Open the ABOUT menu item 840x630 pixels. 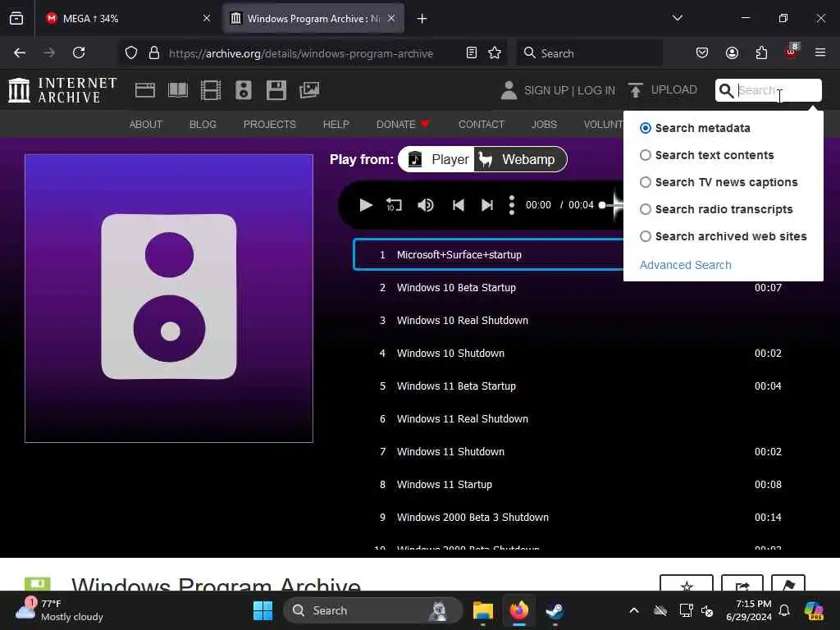click(x=146, y=125)
